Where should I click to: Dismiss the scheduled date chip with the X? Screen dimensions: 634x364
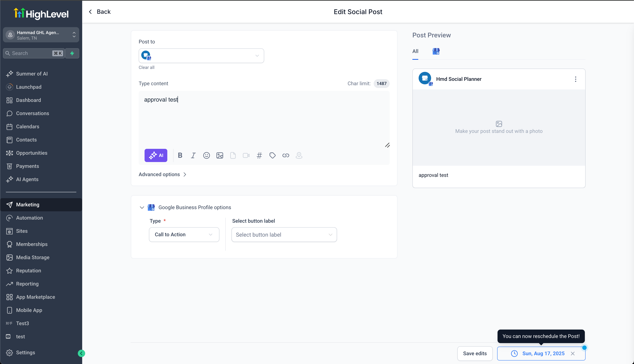[x=573, y=353]
